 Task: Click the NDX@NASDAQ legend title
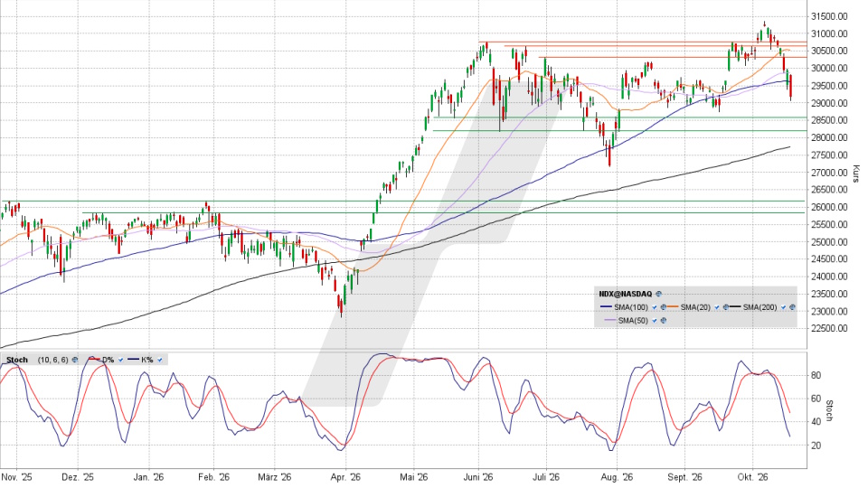626,294
